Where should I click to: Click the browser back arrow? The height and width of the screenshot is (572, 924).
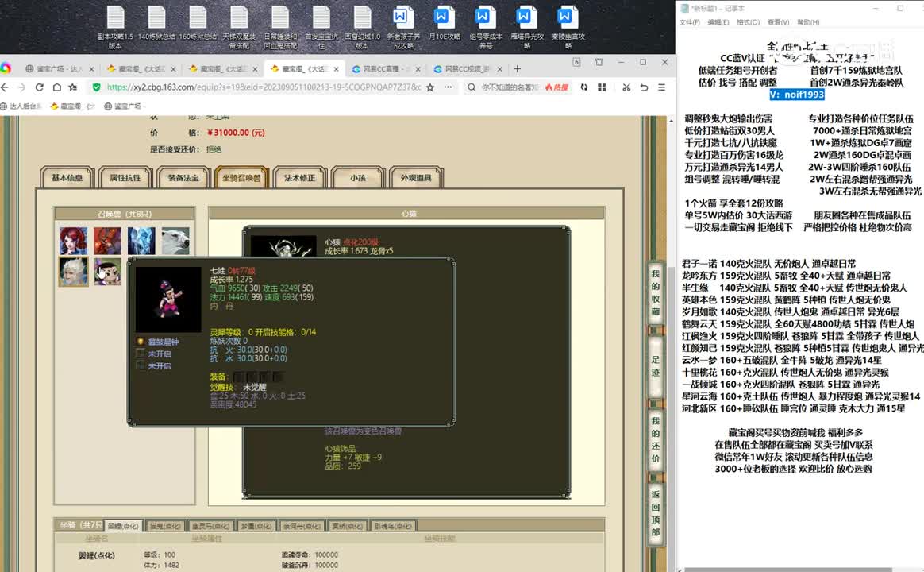click(x=6, y=87)
